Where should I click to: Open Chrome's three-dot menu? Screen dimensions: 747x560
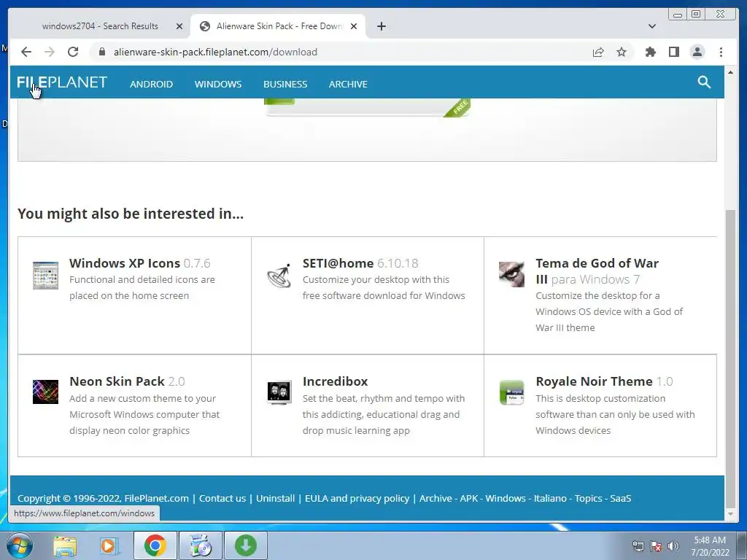(721, 52)
